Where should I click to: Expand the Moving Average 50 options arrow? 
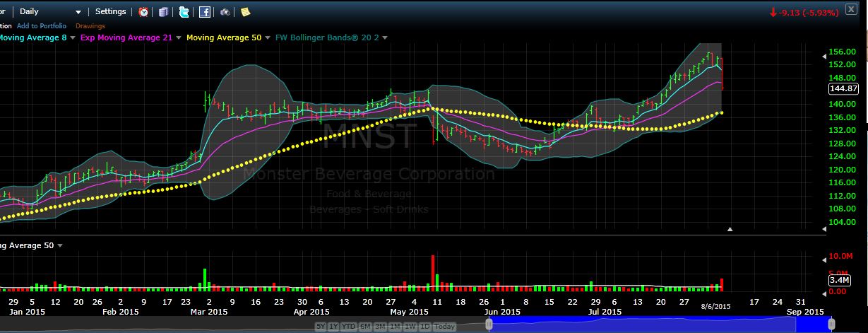[x=267, y=37]
